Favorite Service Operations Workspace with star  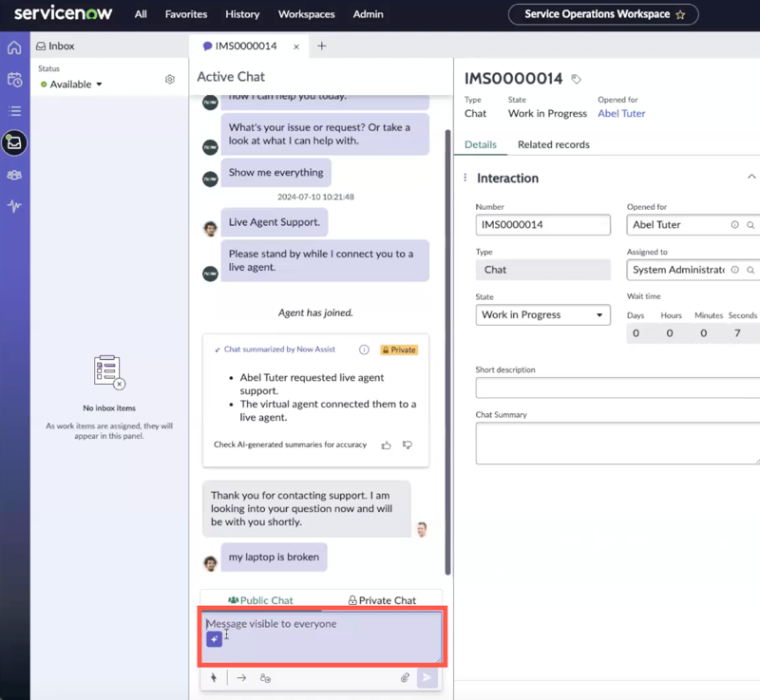pyautogui.click(x=680, y=14)
